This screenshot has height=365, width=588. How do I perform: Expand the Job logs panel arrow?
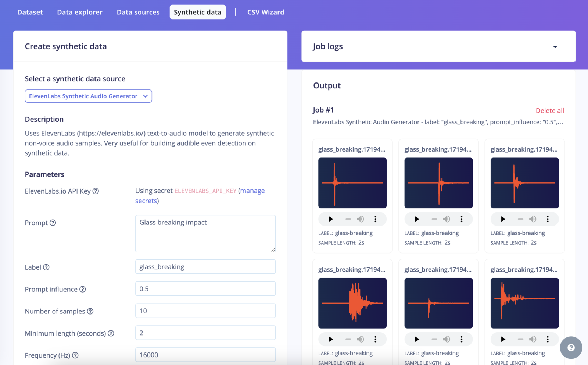point(555,47)
